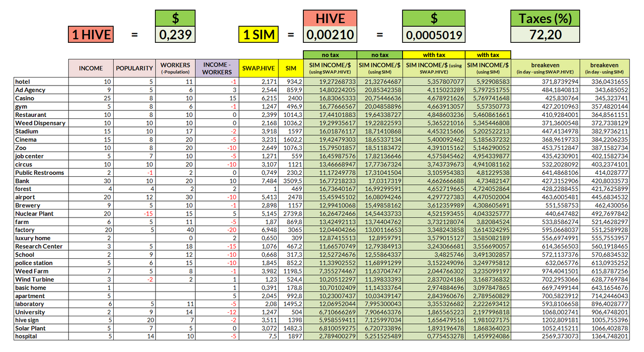Select the SIM yellow column header

coord(291,68)
